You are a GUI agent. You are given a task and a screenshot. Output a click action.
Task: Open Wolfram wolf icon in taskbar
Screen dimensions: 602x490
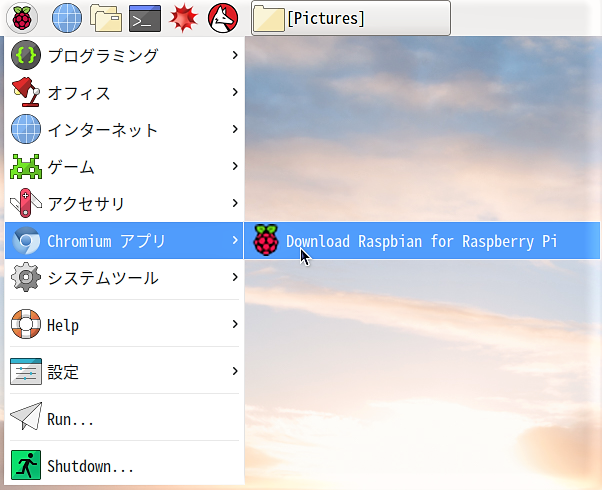[223, 18]
